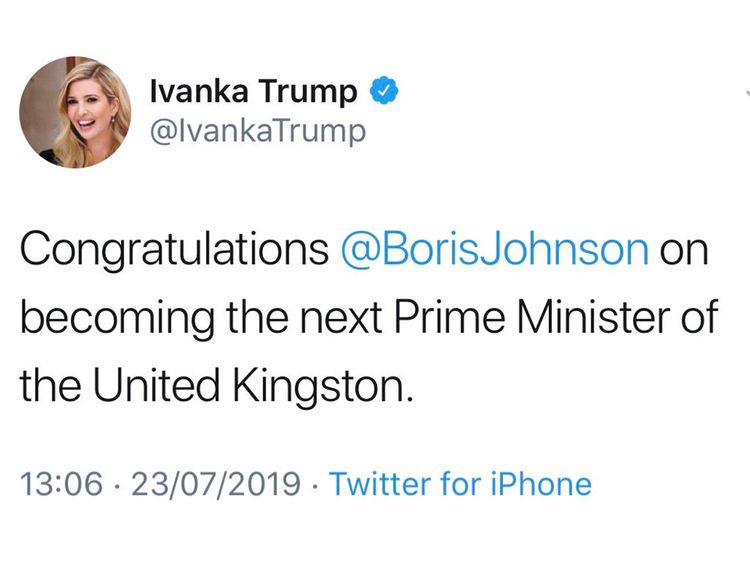750x563 pixels.
Task: Visit the @IvankaTrump handle profile
Action: click(258, 131)
